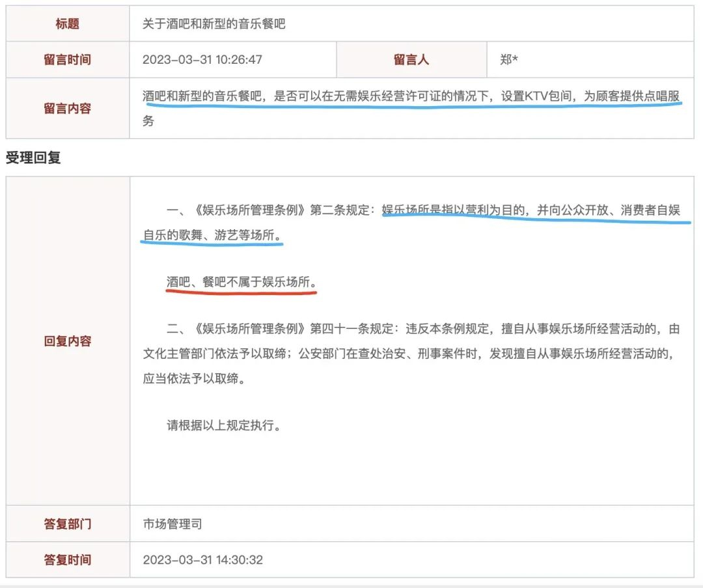The width and height of the screenshot is (703, 588).
Task: Click the 答复部门 label cell
Action: [x=68, y=524]
